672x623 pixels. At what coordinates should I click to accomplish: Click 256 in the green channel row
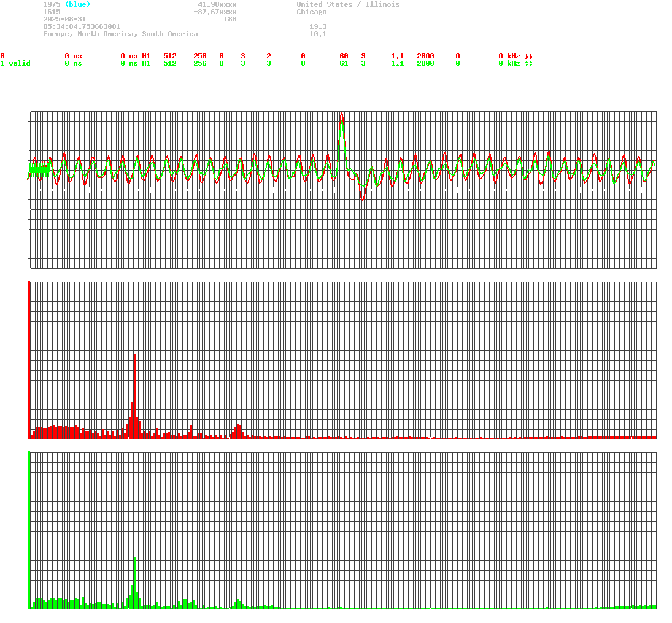200,63
